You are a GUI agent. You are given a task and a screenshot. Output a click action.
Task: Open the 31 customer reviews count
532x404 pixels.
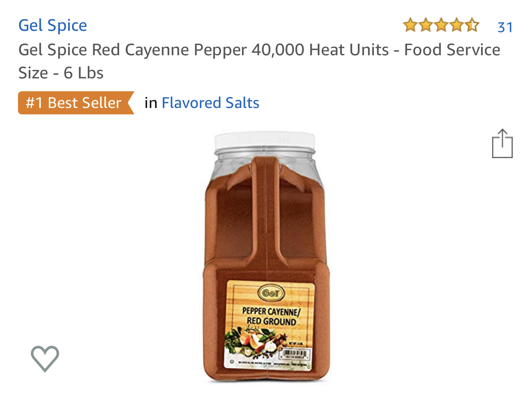505,27
